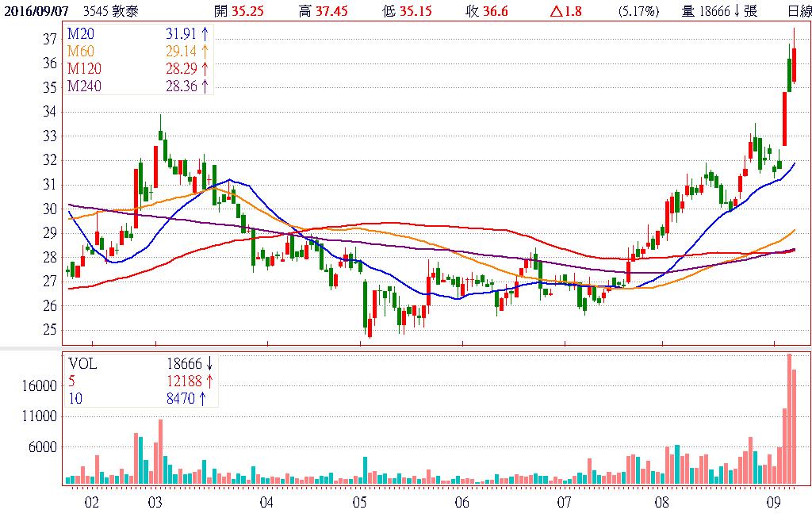Click the orange up arrow beside M60 29.14
Image resolution: width=812 pixels, height=525 pixels.
(205, 52)
